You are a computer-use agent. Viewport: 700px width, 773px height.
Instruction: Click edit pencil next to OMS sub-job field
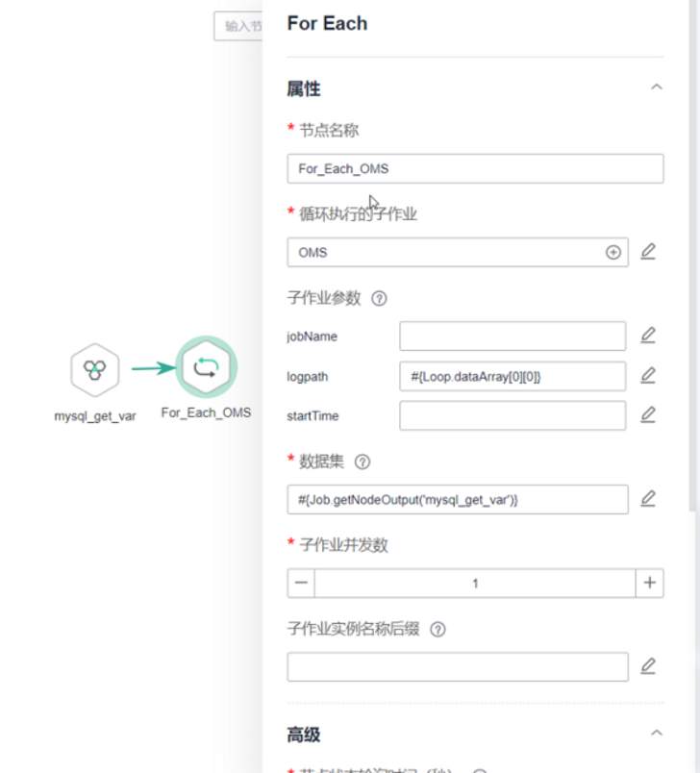[x=648, y=252]
